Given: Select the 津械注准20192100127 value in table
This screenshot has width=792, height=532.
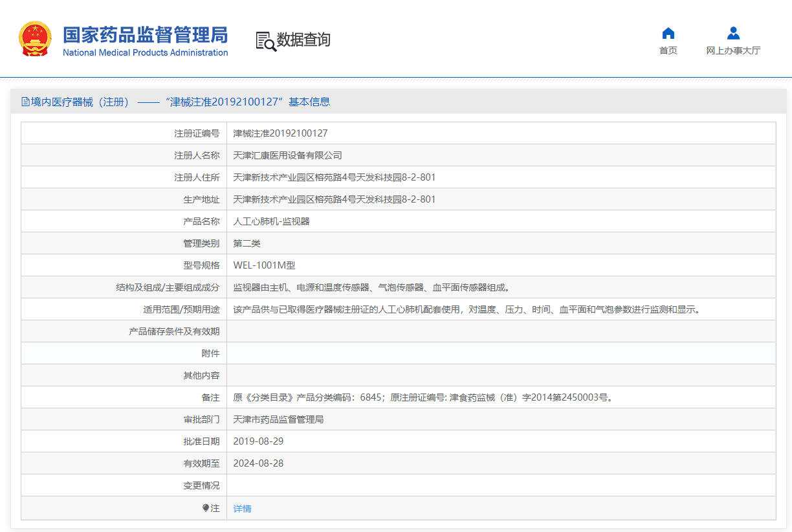Looking at the screenshot, I should click(281, 133).
